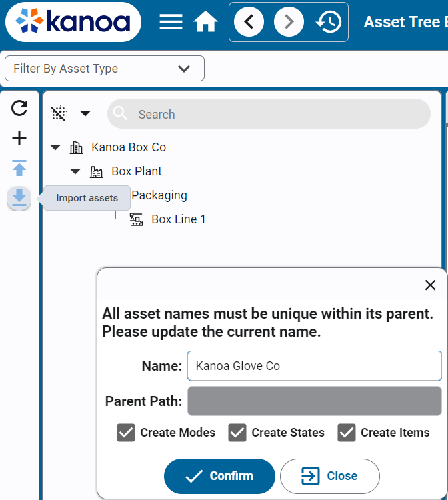The height and width of the screenshot is (500, 448).
Task: Click the Name field containing Kanoa Glove Co
Action: [x=315, y=366]
